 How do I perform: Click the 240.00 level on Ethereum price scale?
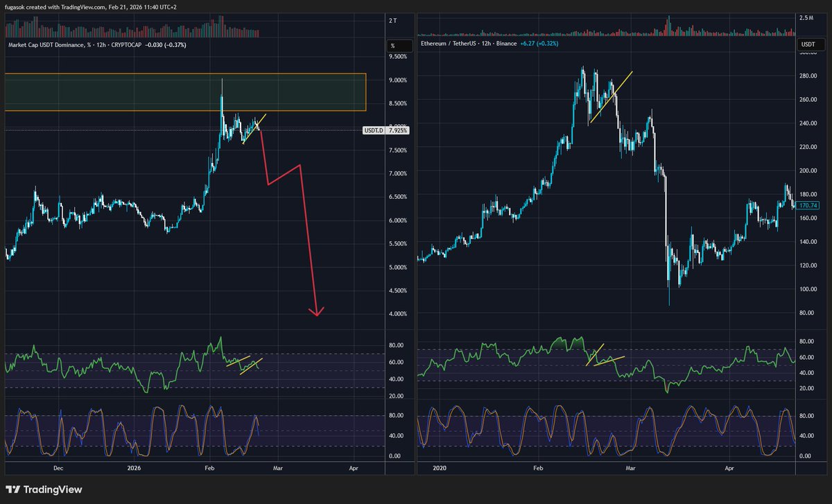[x=808, y=123]
